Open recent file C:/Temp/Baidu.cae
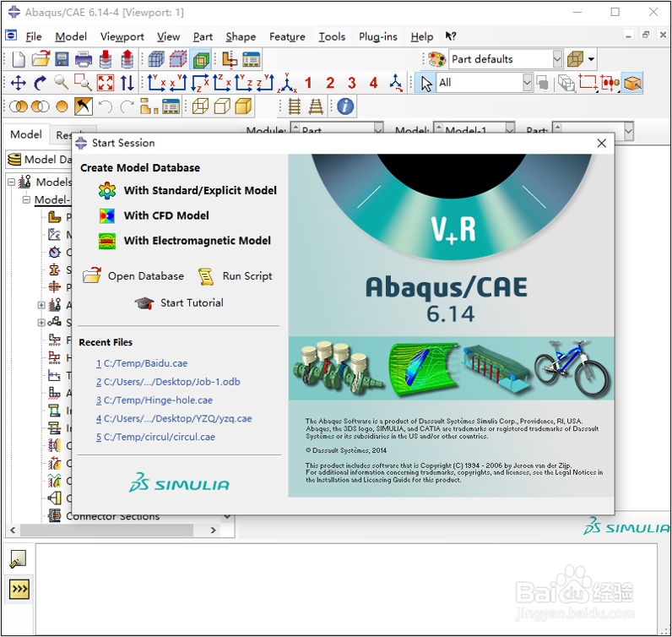The height and width of the screenshot is (637, 672). click(142, 363)
